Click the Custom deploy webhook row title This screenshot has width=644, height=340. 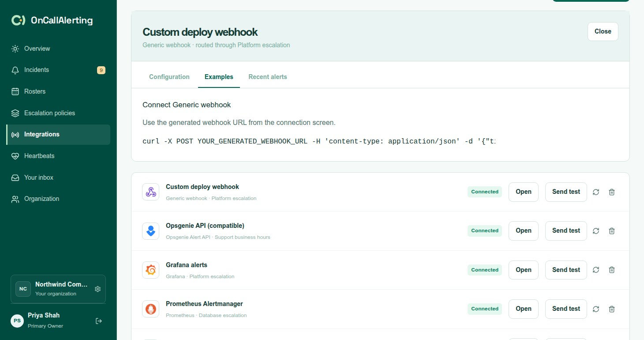tap(202, 187)
